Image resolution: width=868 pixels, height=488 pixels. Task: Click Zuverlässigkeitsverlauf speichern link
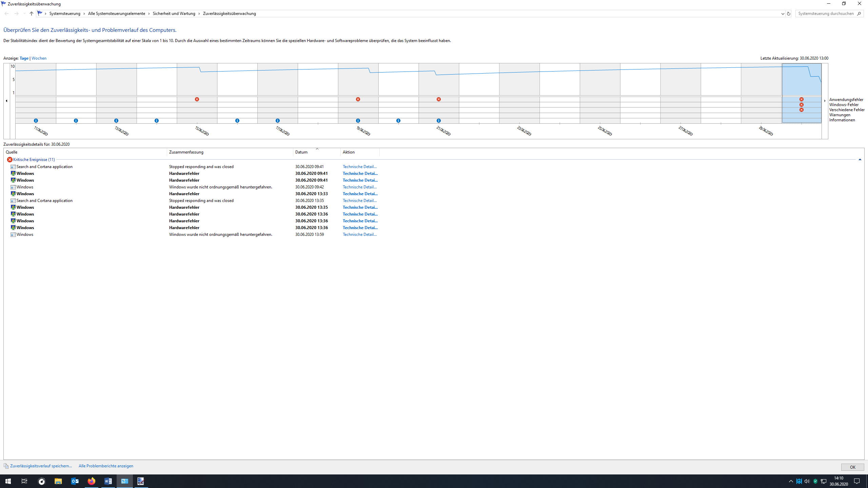point(41,466)
